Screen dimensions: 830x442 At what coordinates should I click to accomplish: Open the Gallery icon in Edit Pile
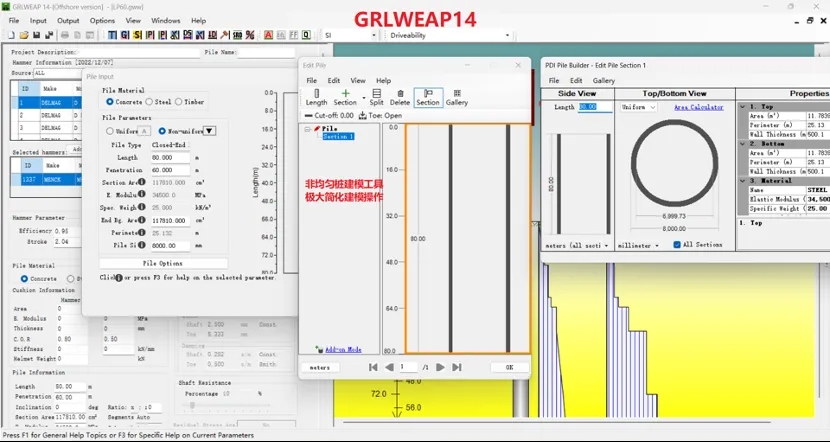coord(457,97)
